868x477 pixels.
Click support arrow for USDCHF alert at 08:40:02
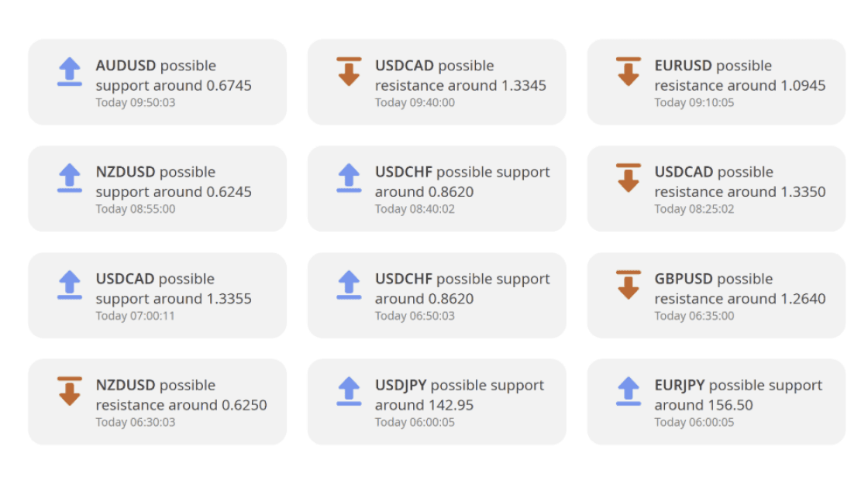[x=349, y=177]
